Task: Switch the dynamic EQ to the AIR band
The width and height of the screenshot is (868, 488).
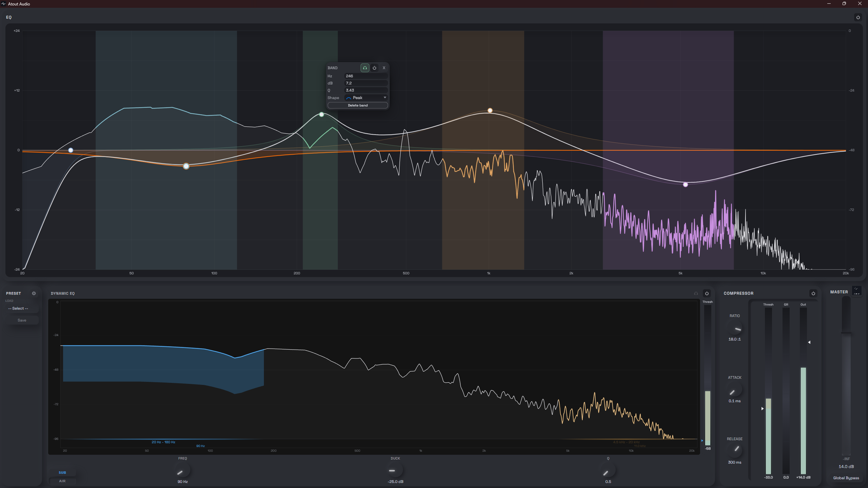Action: coord(62,481)
